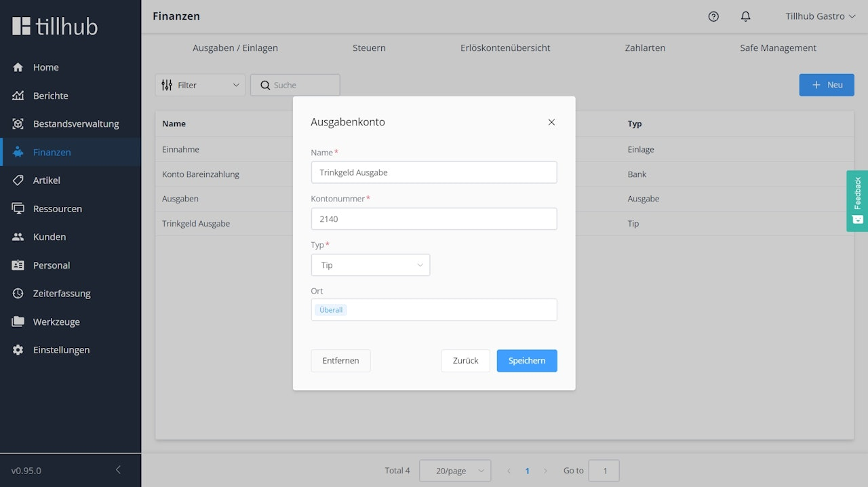Click the Einstellungen gear icon
The height and width of the screenshot is (487, 868).
pos(18,350)
